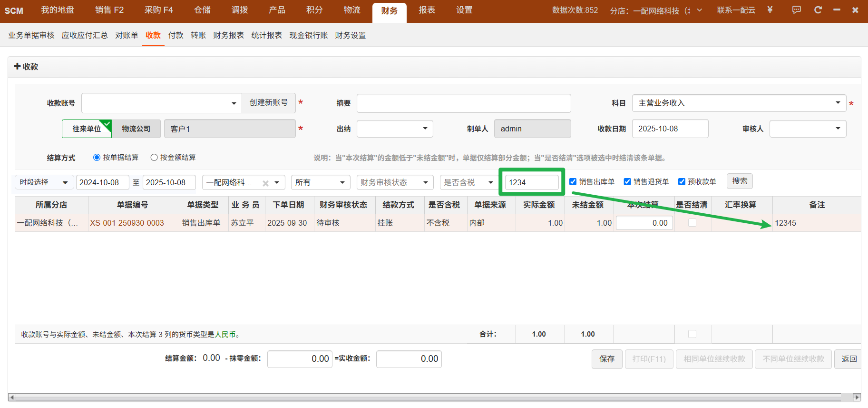Viewport: 868px width, 408px height.
Task: Expand the 科目 主营业务收入 dropdown
Action: [838, 103]
